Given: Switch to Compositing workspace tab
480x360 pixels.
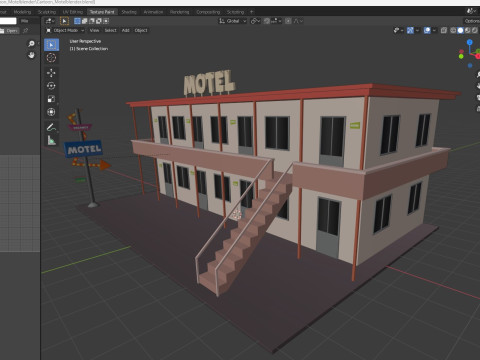Looking at the screenshot, I should pos(208,12).
